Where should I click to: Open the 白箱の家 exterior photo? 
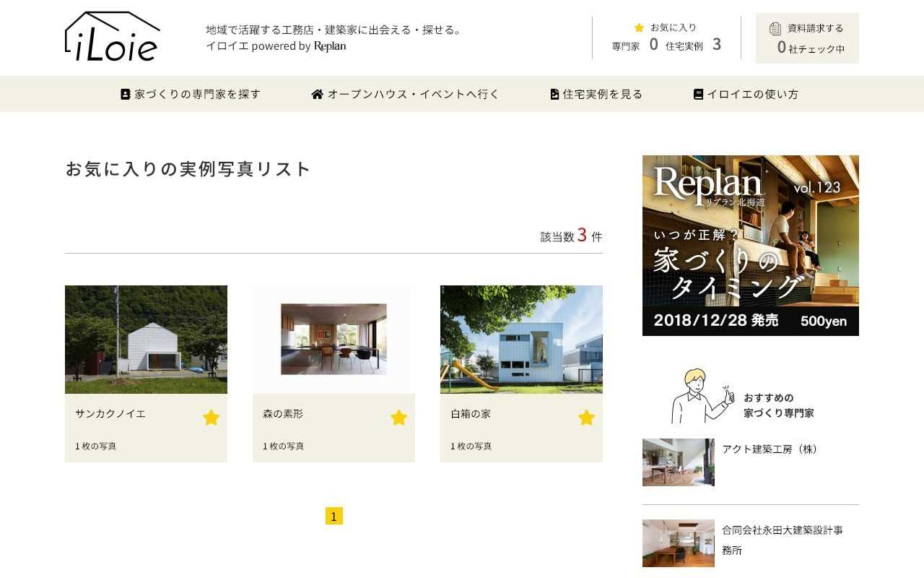point(521,340)
